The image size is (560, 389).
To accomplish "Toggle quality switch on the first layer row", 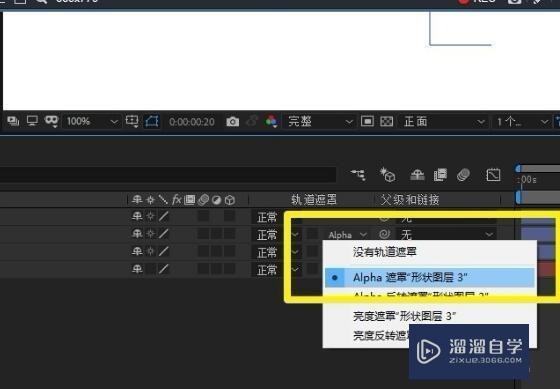I will 164,216.
